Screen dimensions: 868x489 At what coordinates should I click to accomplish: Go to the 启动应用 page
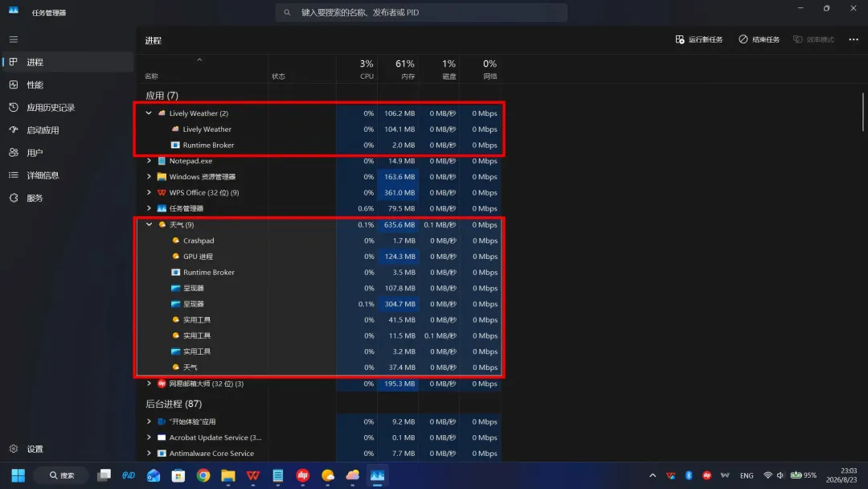click(68, 130)
